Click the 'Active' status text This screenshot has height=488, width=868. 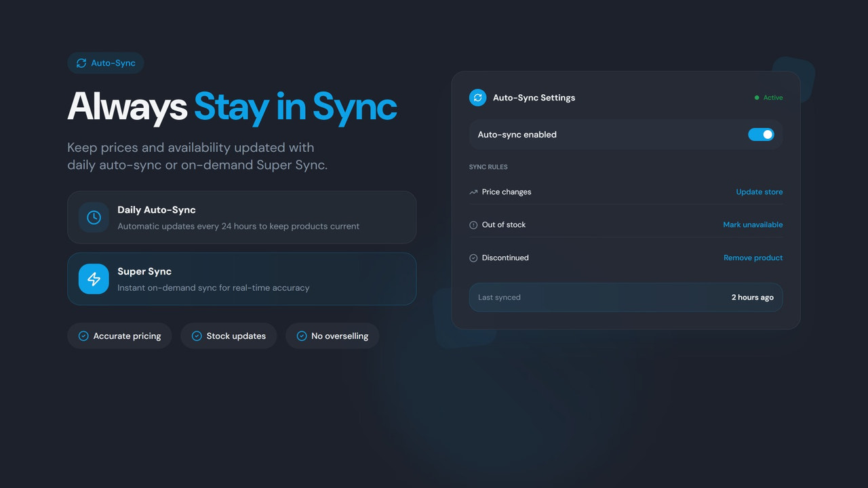click(x=773, y=98)
